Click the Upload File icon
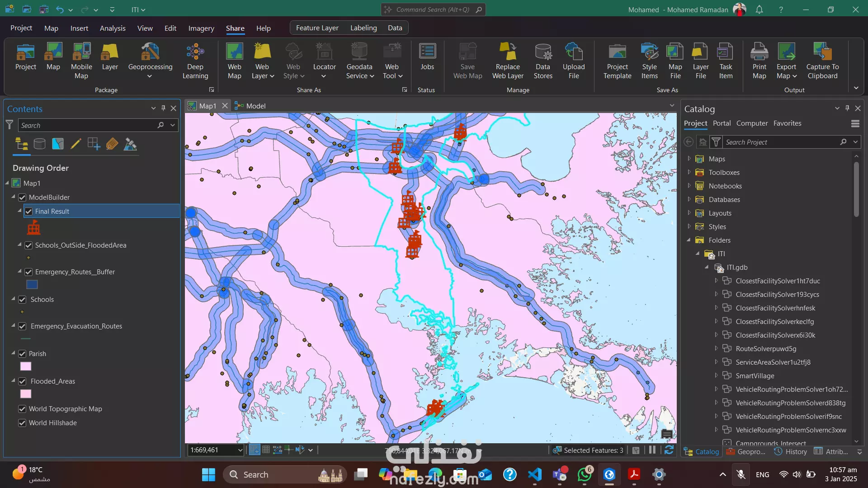 pyautogui.click(x=574, y=61)
